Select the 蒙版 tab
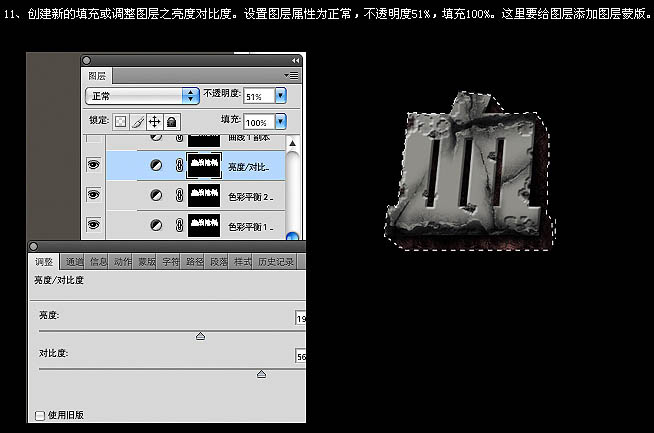This screenshot has width=654, height=433. (x=146, y=262)
